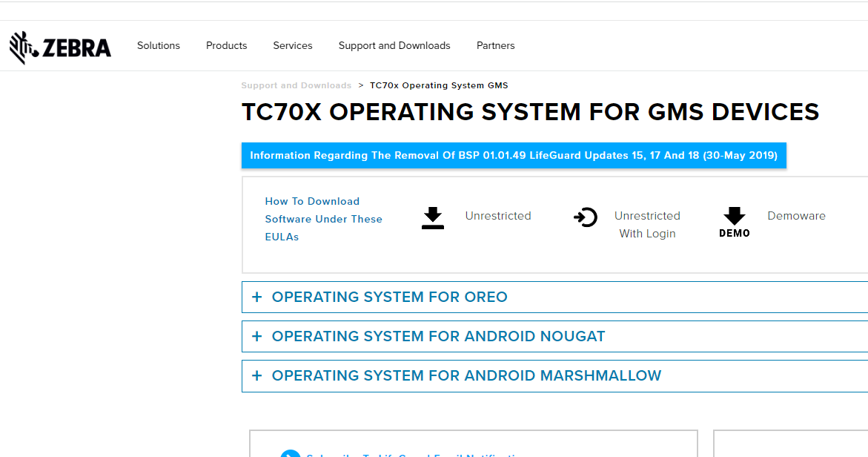The width and height of the screenshot is (868, 457).
Task: Expand Operating System for Android Nougat
Action: pyautogui.click(x=438, y=336)
